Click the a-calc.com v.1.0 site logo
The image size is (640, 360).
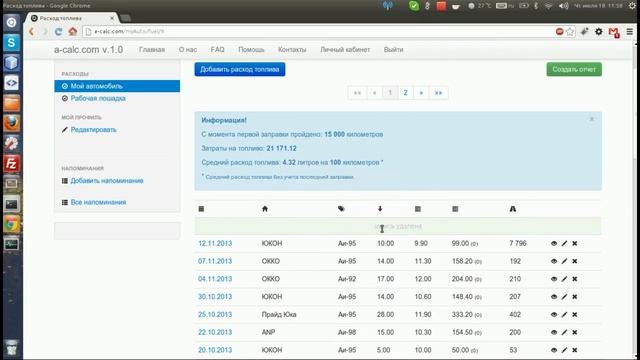(x=88, y=49)
